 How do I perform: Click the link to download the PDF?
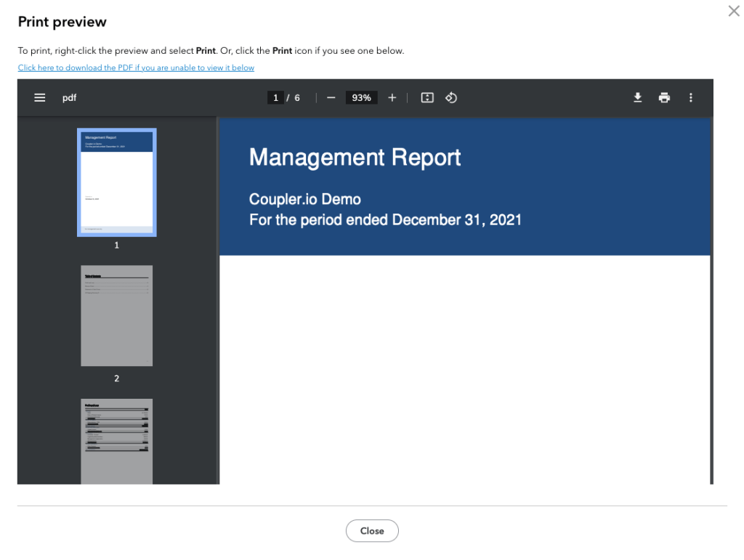(x=136, y=68)
